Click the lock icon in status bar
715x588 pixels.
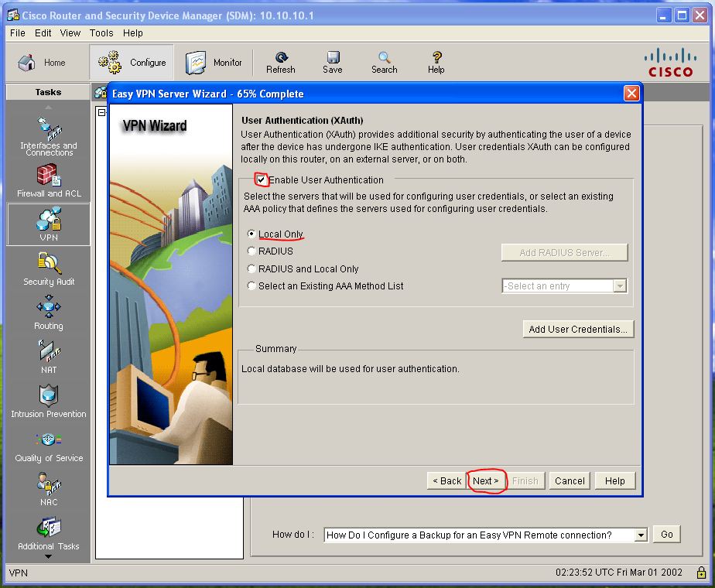click(x=701, y=573)
